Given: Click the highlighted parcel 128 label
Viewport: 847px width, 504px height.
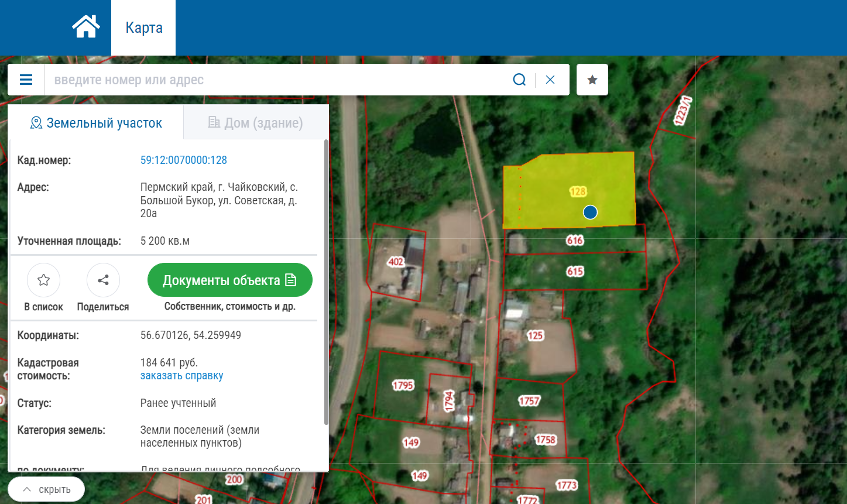Looking at the screenshot, I should (x=578, y=191).
